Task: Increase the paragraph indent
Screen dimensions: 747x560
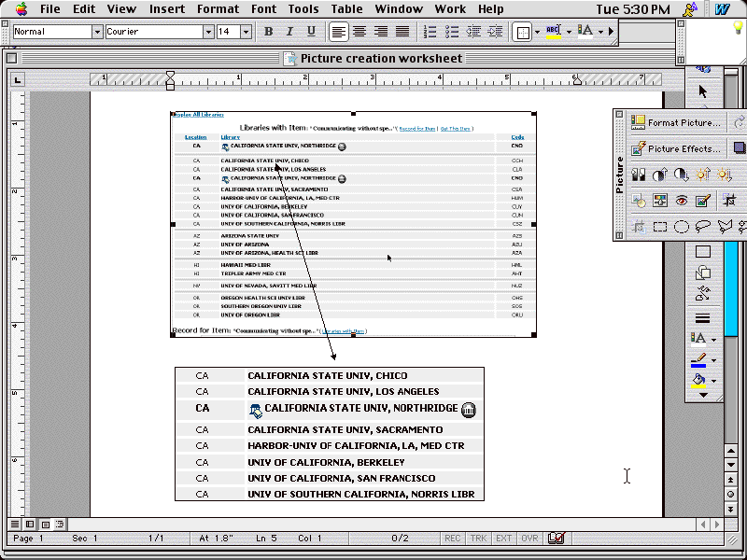Action: tap(496, 32)
